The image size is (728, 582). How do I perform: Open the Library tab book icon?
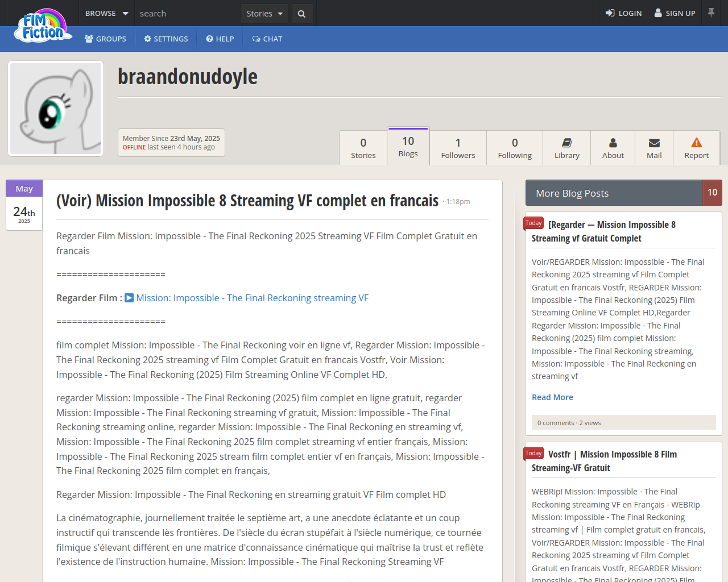tap(567, 143)
